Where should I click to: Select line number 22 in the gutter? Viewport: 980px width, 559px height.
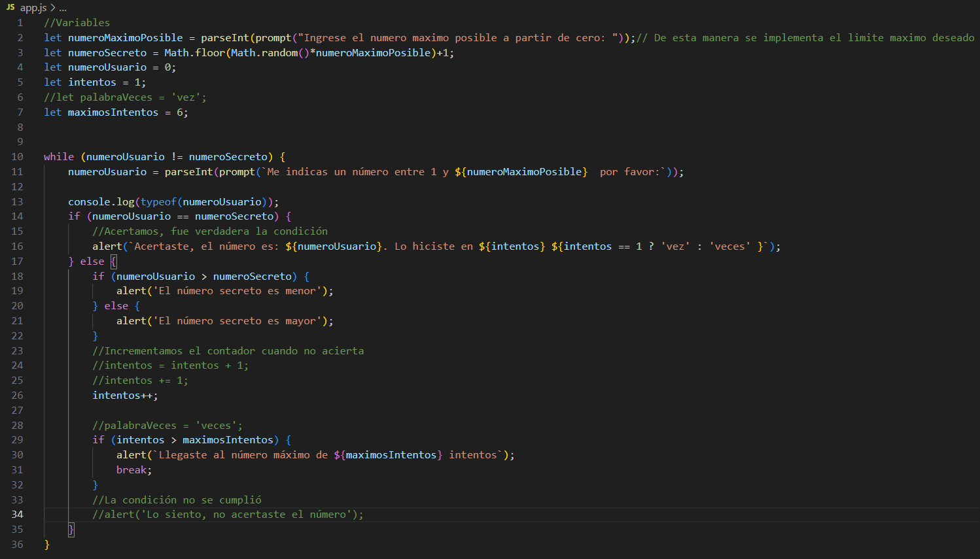pyautogui.click(x=17, y=336)
